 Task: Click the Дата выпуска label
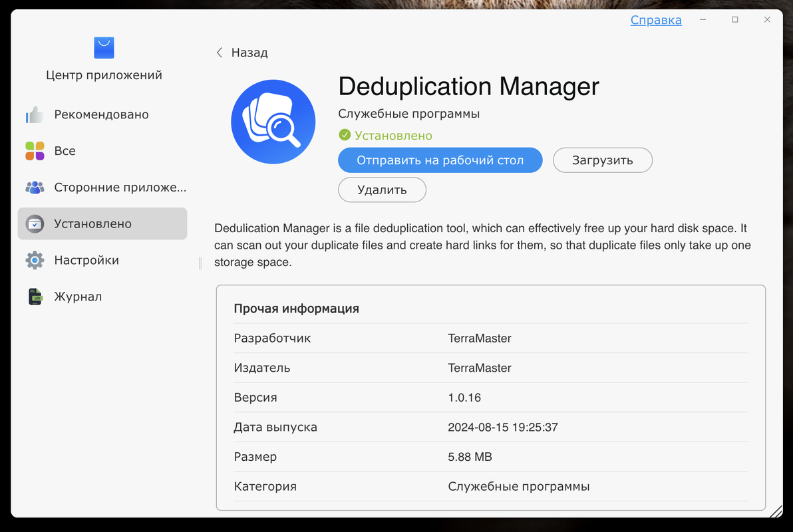(275, 428)
